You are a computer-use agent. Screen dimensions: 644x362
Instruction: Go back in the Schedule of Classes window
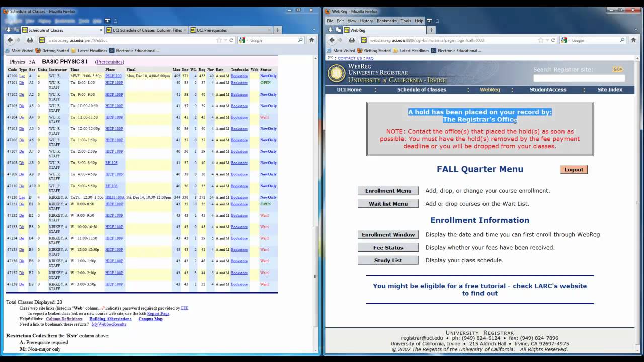[x=10, y=40]
